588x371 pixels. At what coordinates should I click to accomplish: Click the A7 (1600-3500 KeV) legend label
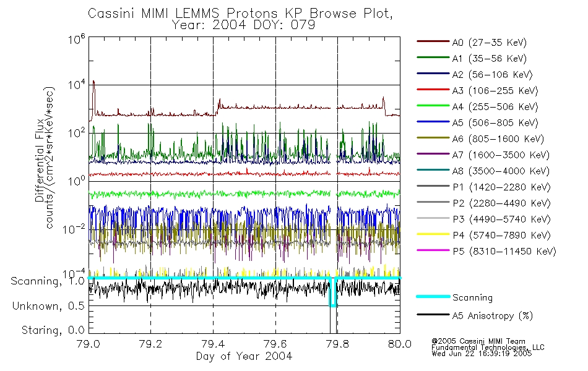pyautogui.click(x=501, y=155)
